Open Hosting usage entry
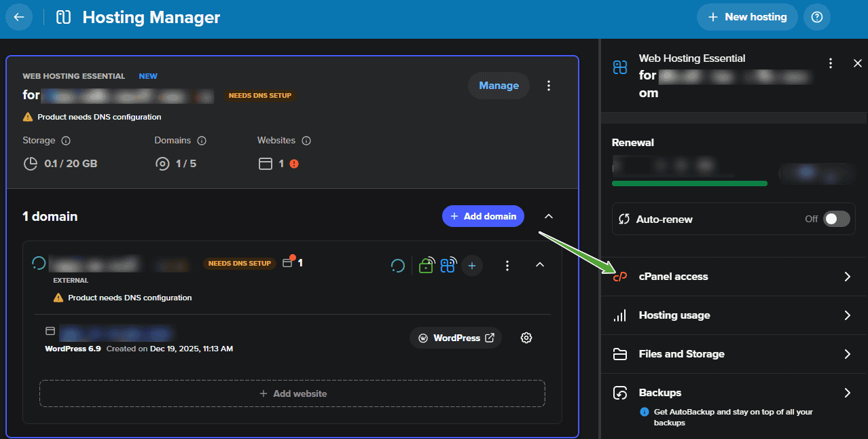This screenshot has height=439, width=868. tap(734, 315)
